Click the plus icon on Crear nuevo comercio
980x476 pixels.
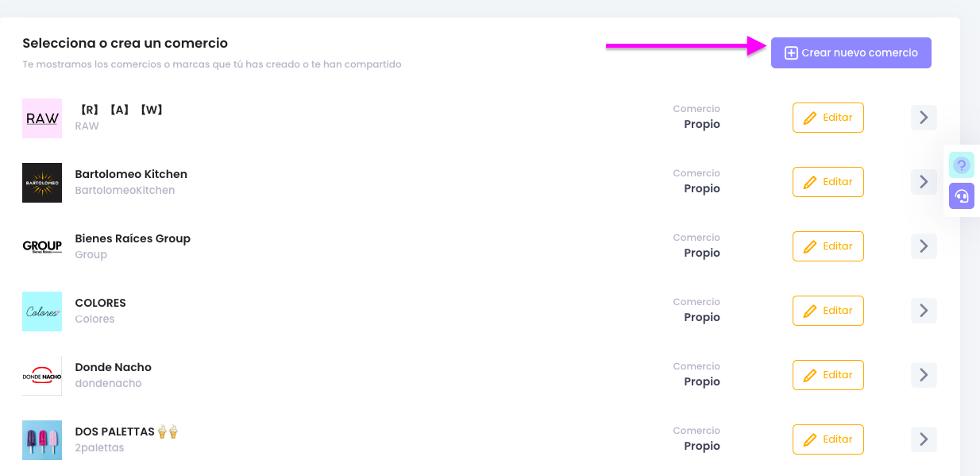(x=790, y=52)
